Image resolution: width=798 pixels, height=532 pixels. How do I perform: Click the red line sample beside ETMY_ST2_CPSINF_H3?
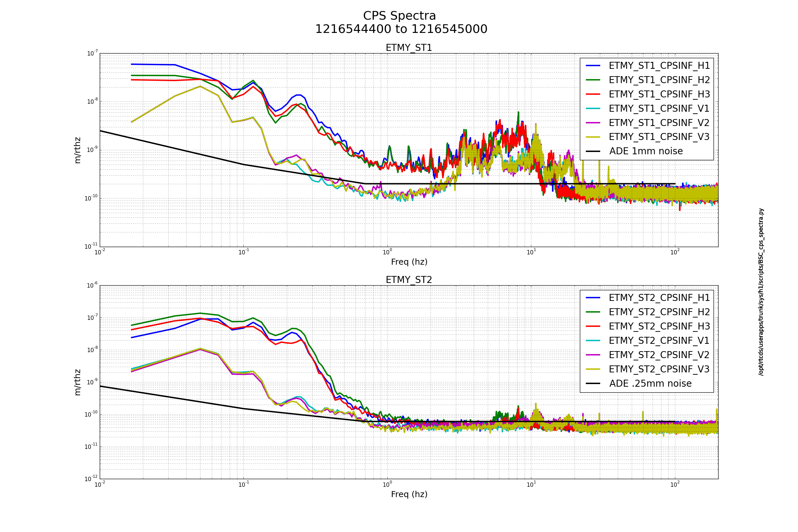coord(593,326)
